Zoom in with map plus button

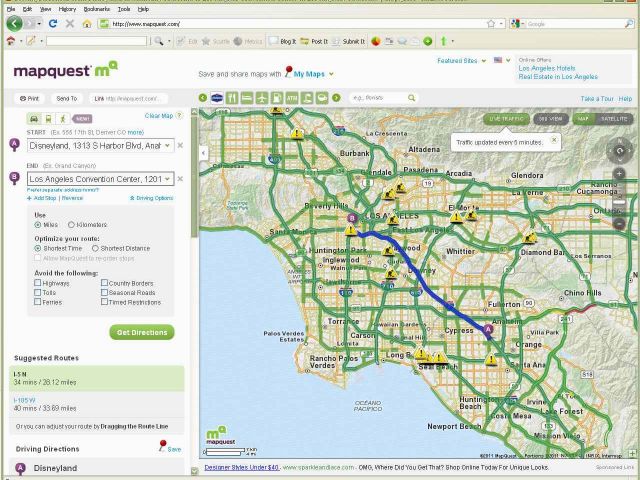[619, 173]
